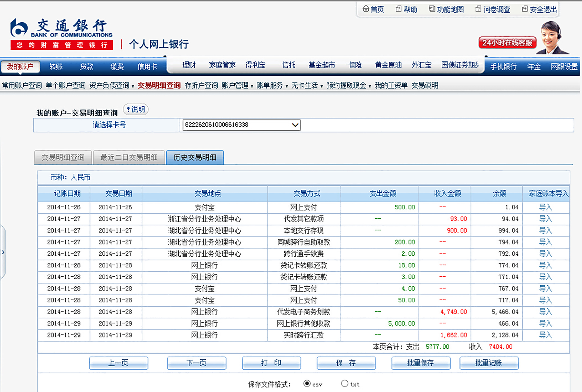Click the 批量保存 button
The width and height of the screenshot is (582, 392).
point(420,363)
